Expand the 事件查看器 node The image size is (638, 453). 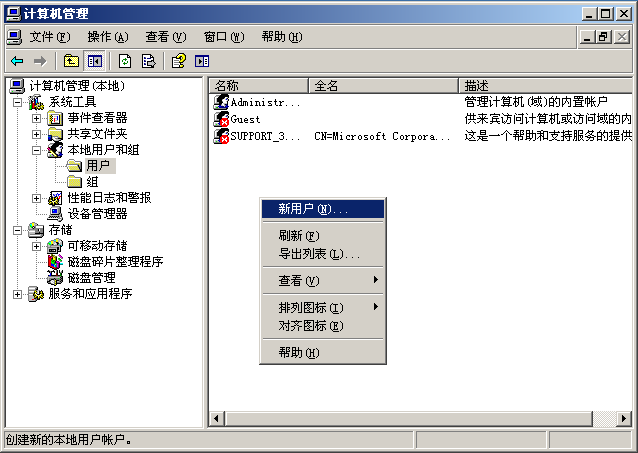37,118
